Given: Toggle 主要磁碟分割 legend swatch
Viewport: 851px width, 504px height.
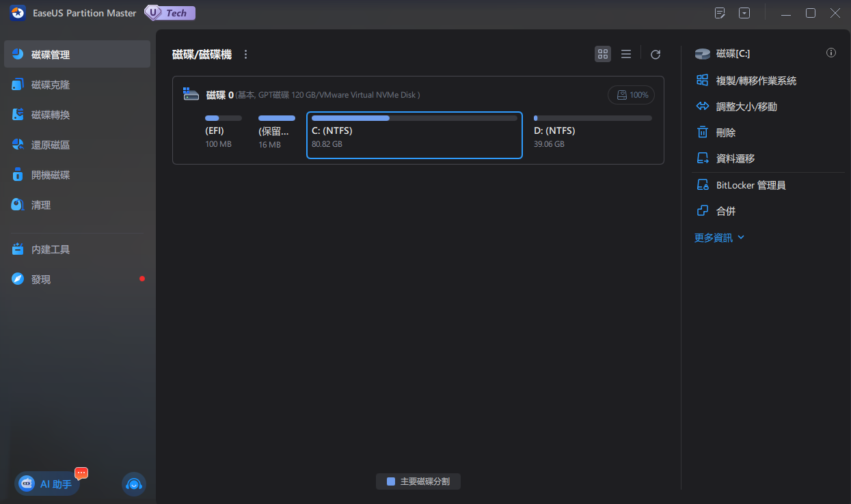Looking at the screenshot, I should [x=391, y=481].
